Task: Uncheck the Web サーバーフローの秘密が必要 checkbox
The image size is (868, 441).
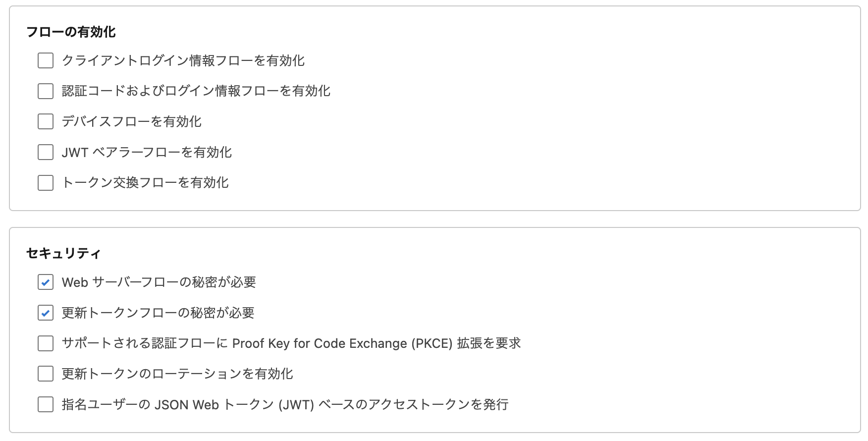Action: (x=46, y=282)
